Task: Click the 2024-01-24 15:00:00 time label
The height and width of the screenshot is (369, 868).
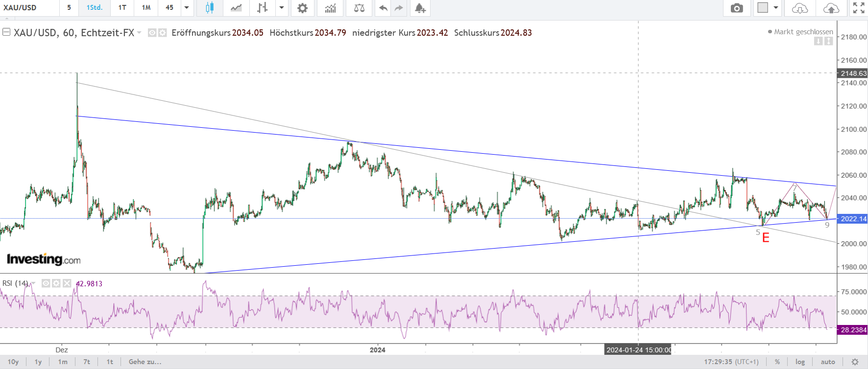Action: click(639, 350)
